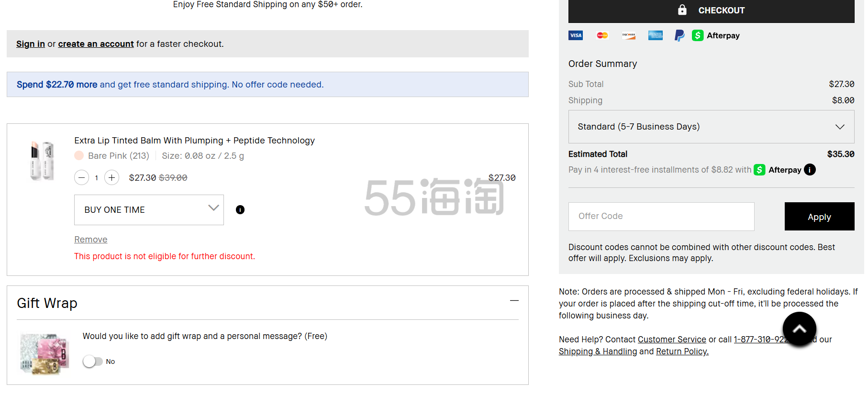
Task: Collapse the Gift Wrap section
Action: pos(514,301)
